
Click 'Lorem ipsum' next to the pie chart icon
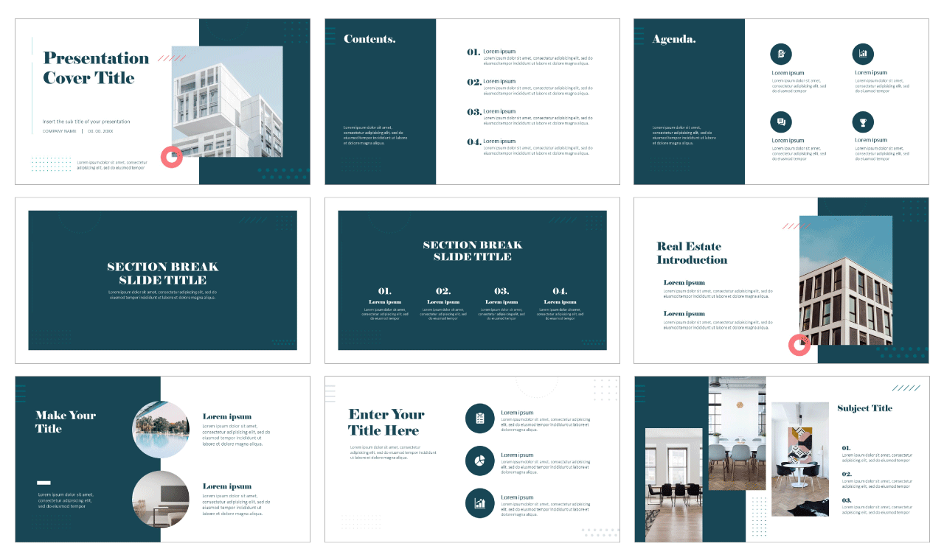[x=517, y=455]
